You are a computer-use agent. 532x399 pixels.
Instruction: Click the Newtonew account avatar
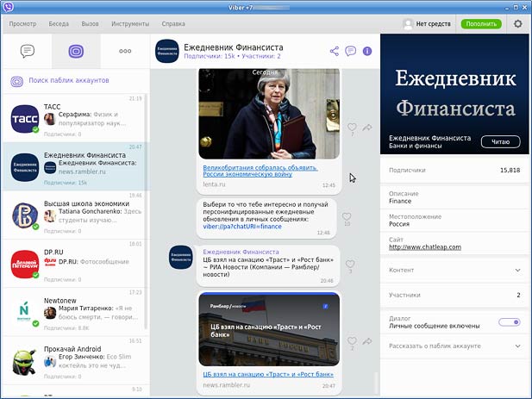(25, 313)
